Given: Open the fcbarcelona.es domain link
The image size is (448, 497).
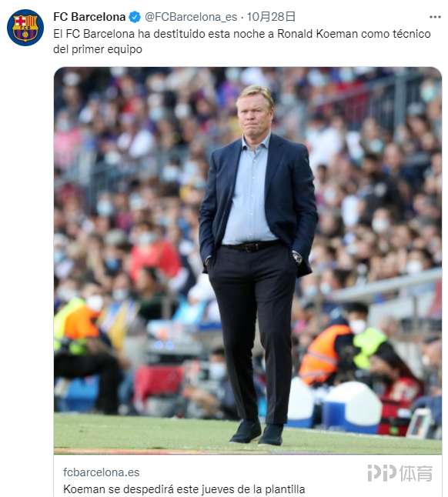Looking at the screenshot, I should pos(101,472).
